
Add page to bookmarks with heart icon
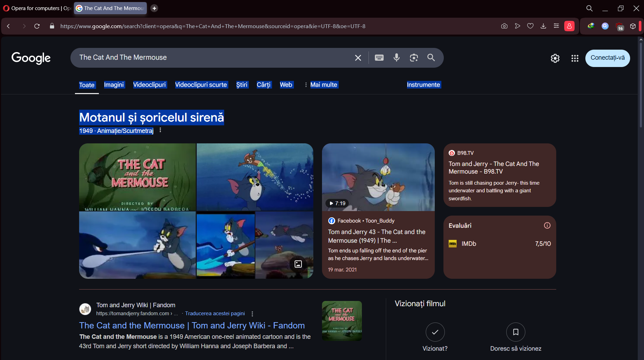(530, 26)
